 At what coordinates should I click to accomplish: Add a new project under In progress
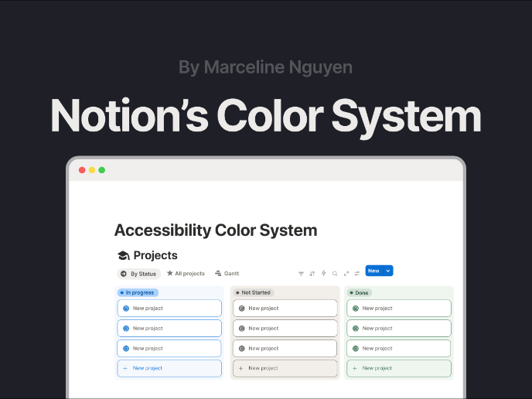pyautogui.click(x=169, y=369)
